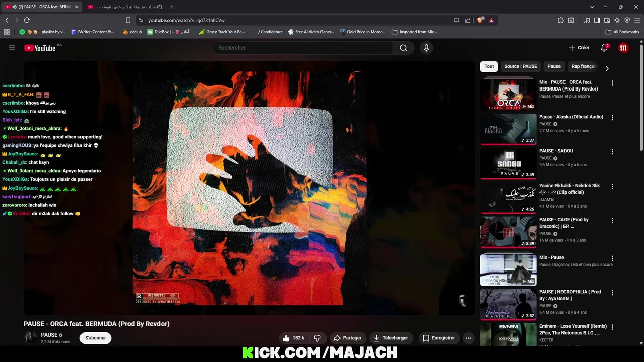The height and width of the screenshot is (362, 644).
Task: Open browser extensions puzzle icon
Action: coord(561,20)
